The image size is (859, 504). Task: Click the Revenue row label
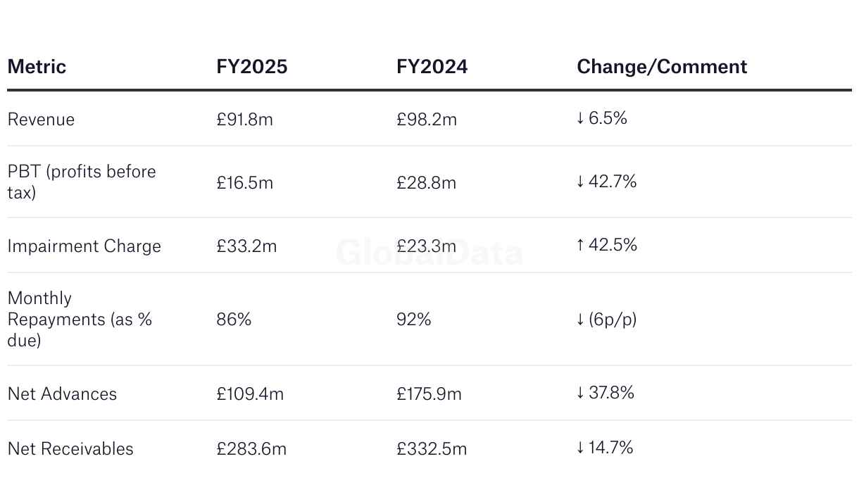(41, 120)
